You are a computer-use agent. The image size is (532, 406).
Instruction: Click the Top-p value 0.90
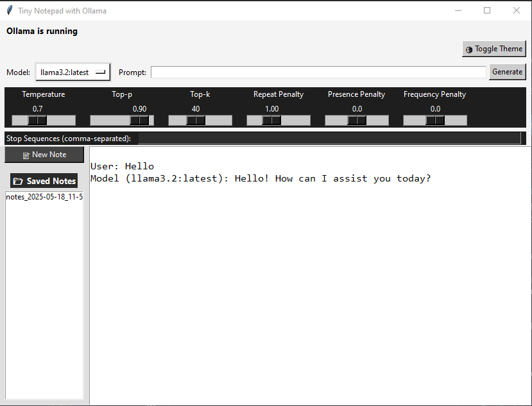pyautogui.click(x=139, y=109)
